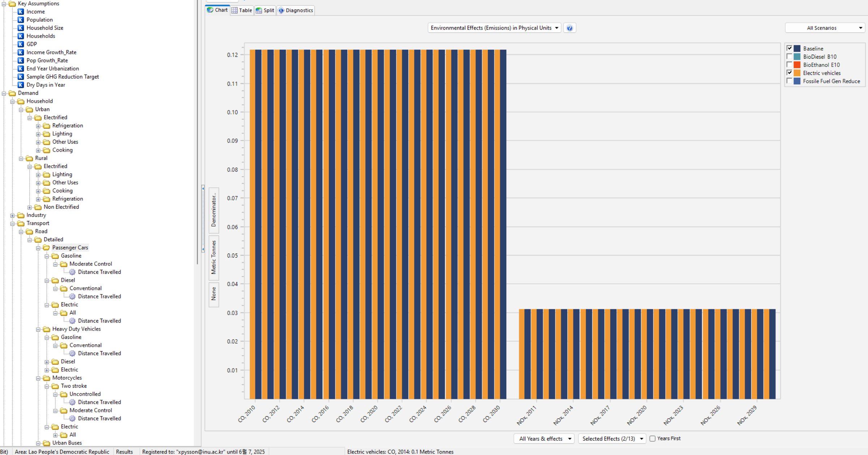Image resolution: width=868 pixels, height=455 pixels.
Task: Click the Income key assumption K icon
Action: 21,12
